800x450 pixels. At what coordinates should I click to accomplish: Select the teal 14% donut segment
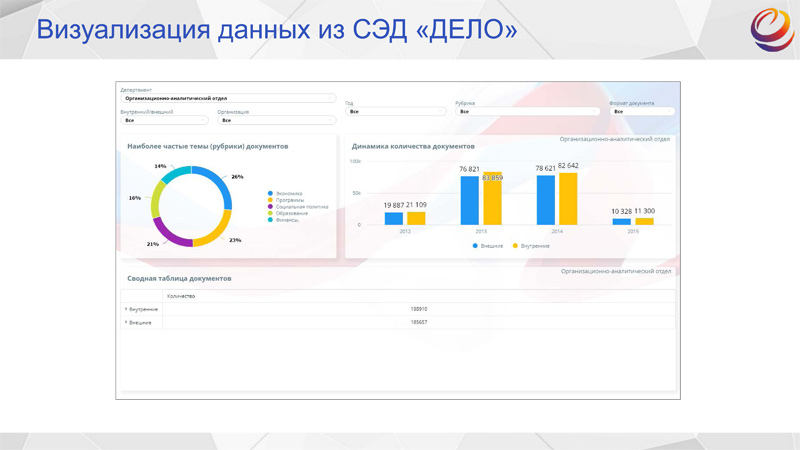tap(177, 172)
